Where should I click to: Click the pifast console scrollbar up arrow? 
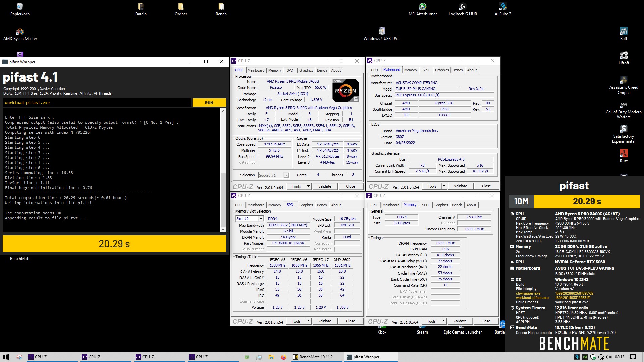[223, 111]
